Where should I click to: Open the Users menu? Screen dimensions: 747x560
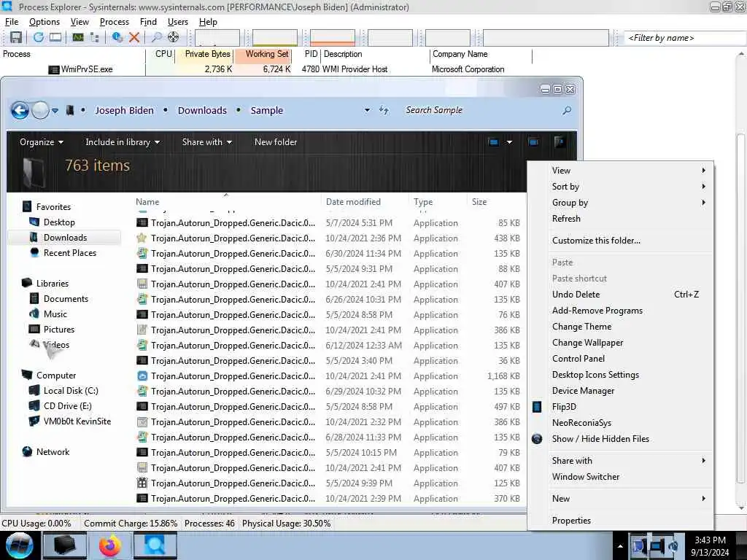178,22
